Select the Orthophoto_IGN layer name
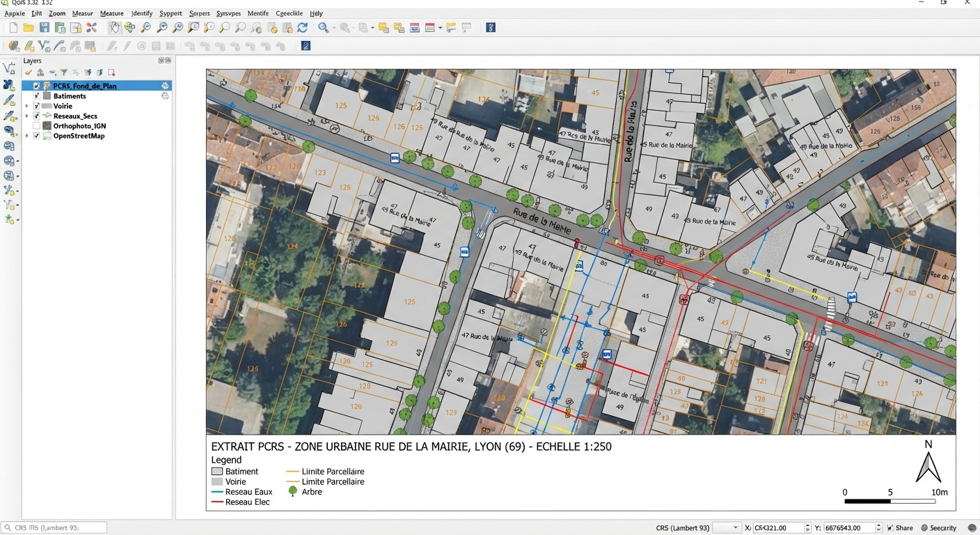Screen dimensions: 980x535 coord(79,125)
